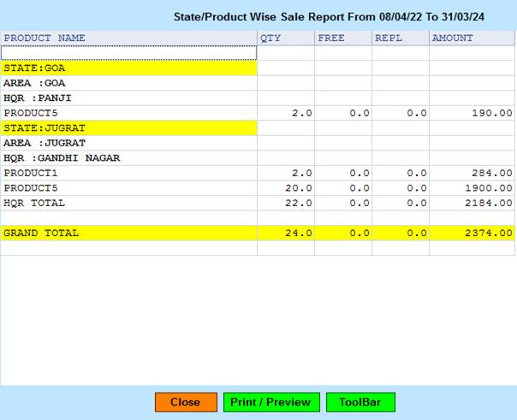Click the green ToolBar button
Viewport: 517px width, 420px height.
(360, 402)
